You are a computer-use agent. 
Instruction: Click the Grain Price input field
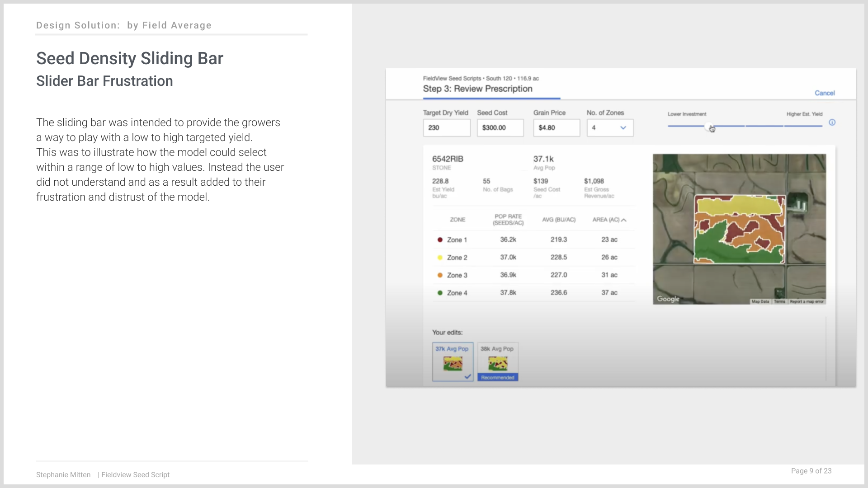coord(556,128)
